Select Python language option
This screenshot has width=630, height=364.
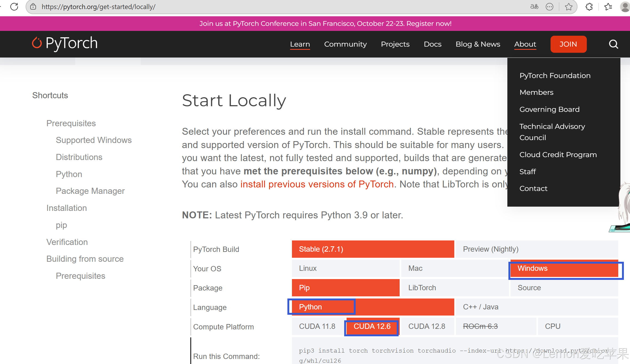pos(373,307)
